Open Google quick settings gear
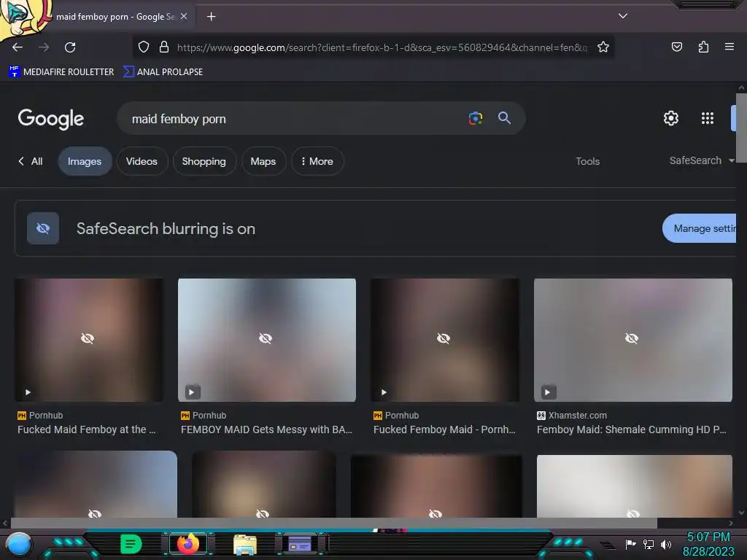Screen dimensions: 747x560 [x=671, y=118]
